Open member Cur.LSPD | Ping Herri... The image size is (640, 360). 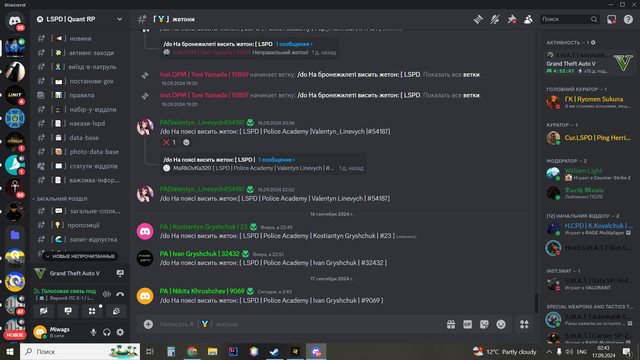pyautogui.click(x=589, y=138)
